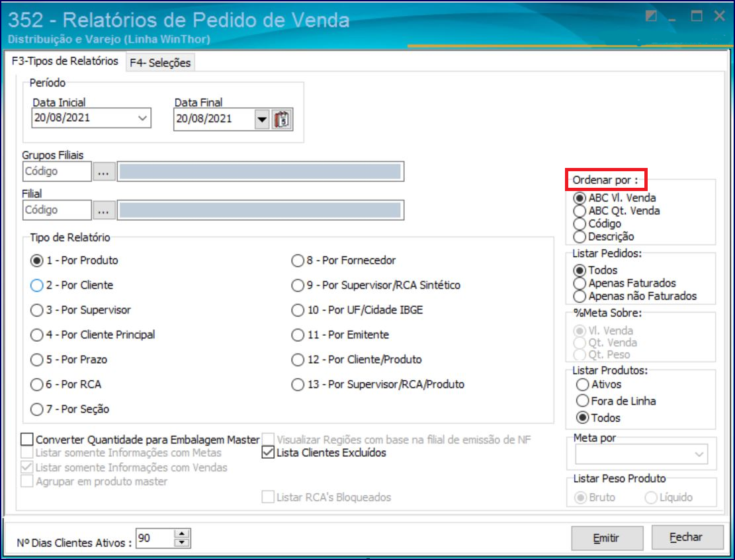Select report type 7 - Por Seção
The width and height of the screenshot is (735, 560).
point(70,409)
